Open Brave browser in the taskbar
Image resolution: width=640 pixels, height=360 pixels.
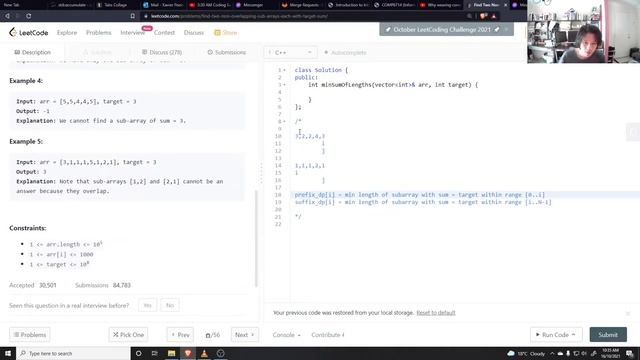[x=188, y=353]
